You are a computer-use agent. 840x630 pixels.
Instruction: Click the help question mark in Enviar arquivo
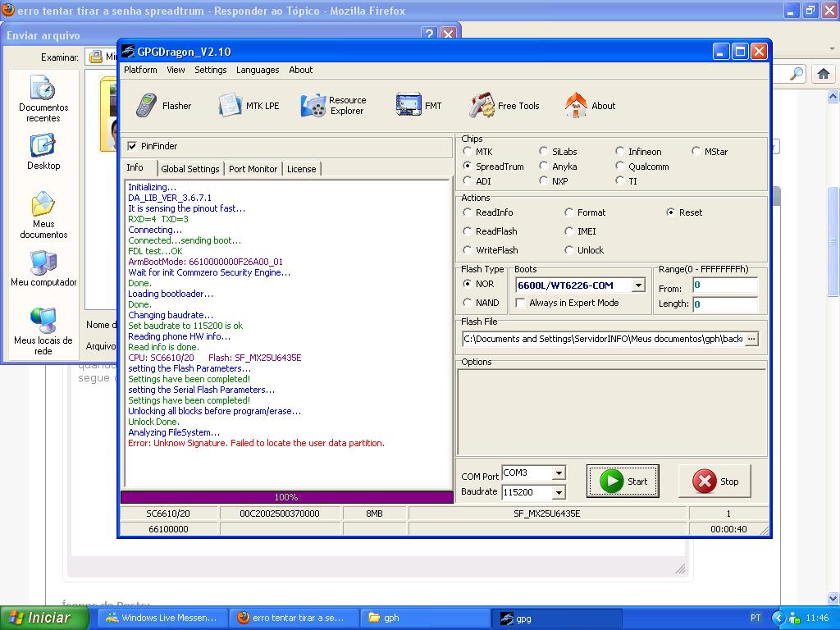coord(429,34)
